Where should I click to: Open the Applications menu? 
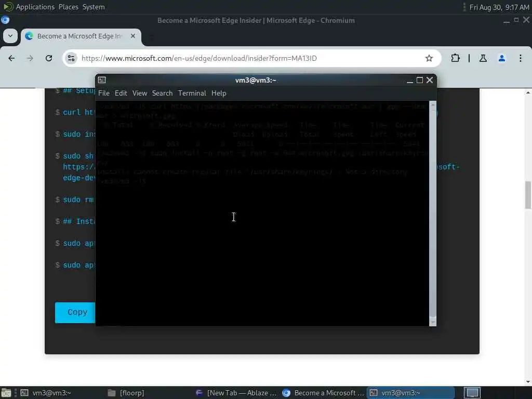35,7
